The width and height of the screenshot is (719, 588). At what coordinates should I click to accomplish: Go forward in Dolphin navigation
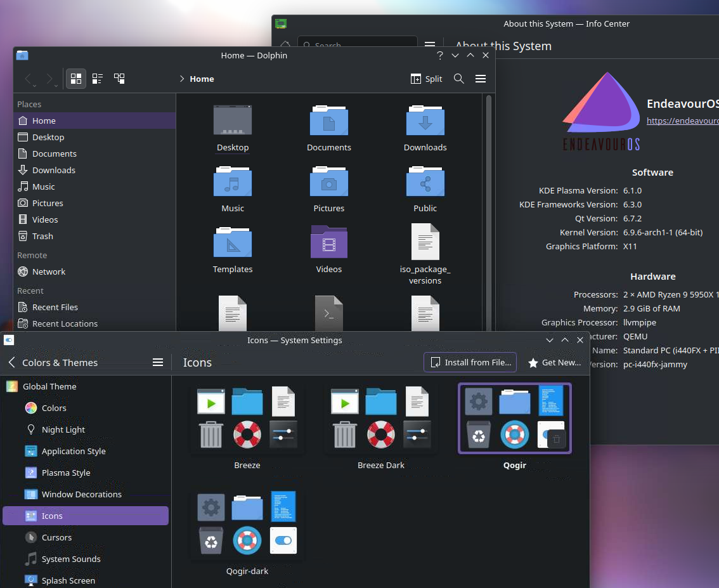[x=49, y=79]
